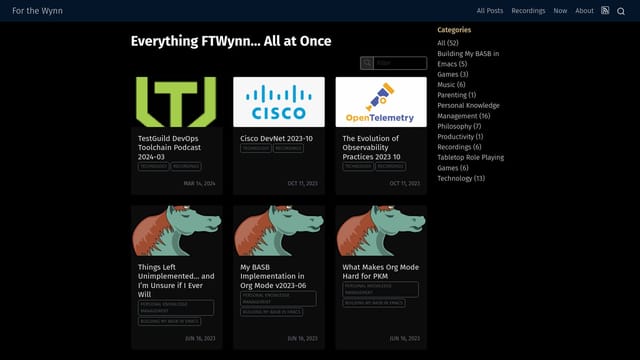The height and width of the screenshot is (360, 640).
Task: Open the Cisco DevNet 2023-10 post title
Action: coord(276,138)
